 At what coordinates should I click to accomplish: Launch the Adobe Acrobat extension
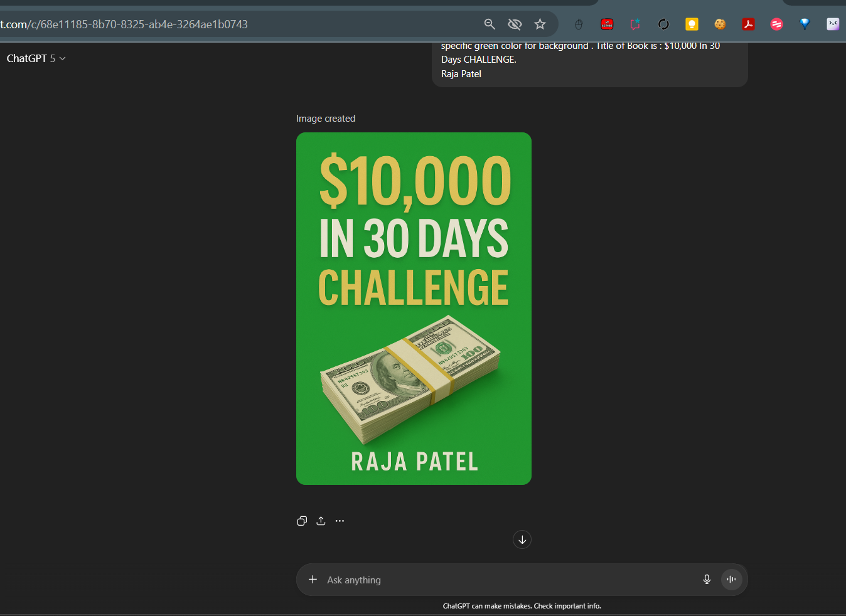click(x=748, y=24)
